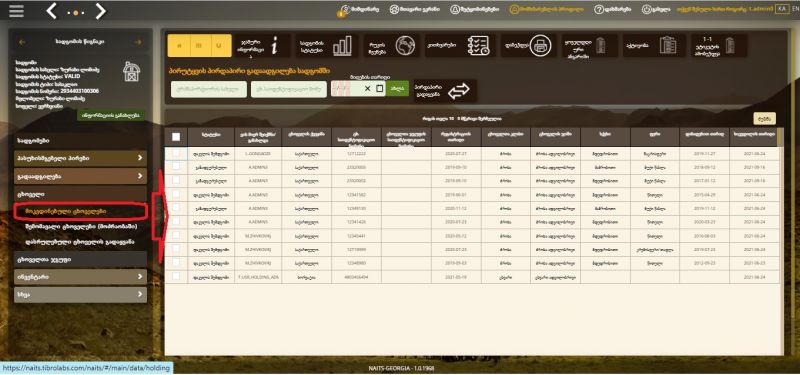Open the highlighted yellow profile item in top bar
Viewport: 800px width, 375px height.
pyautogui.click(x=546, y=9)
